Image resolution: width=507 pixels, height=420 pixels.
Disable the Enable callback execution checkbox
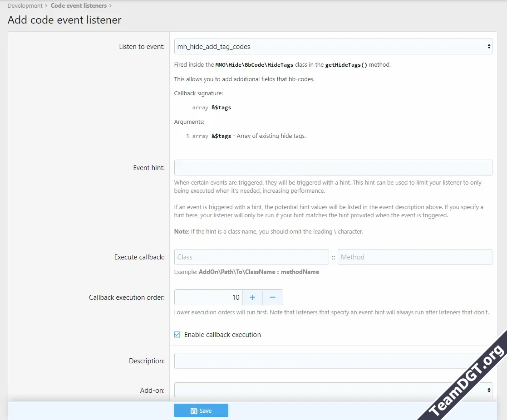(177, 335)
